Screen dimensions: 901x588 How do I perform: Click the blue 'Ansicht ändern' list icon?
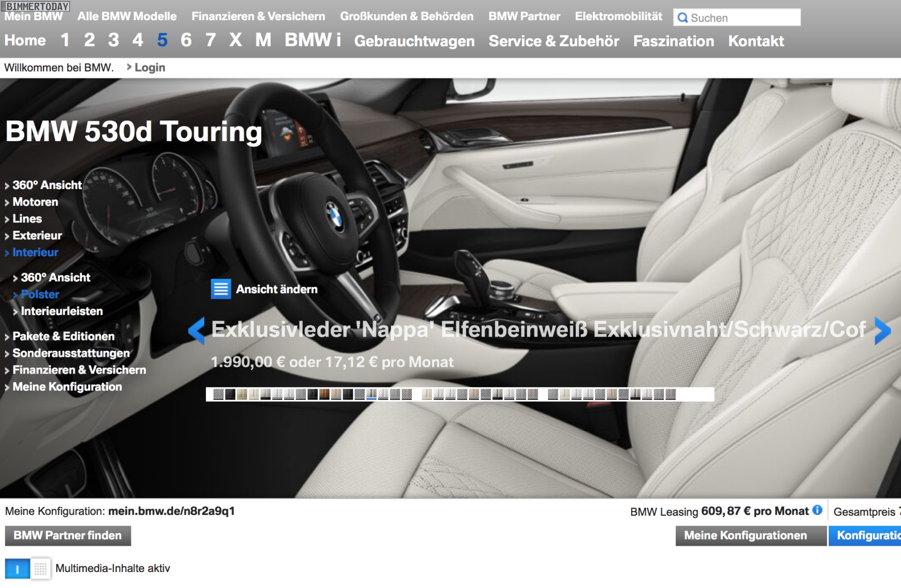pyautogui.click(x=221, y=289)
